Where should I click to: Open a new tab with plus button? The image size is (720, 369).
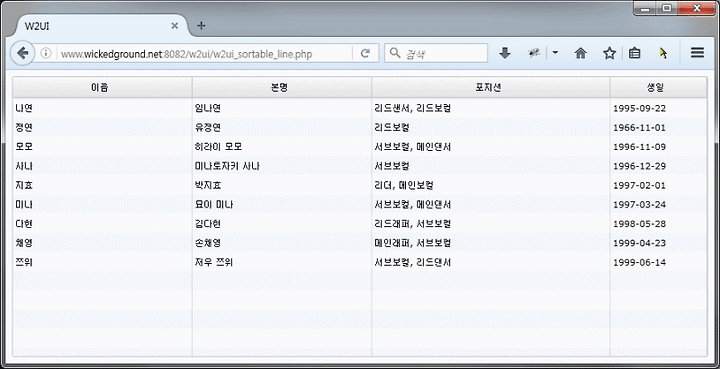coord(201,25)
